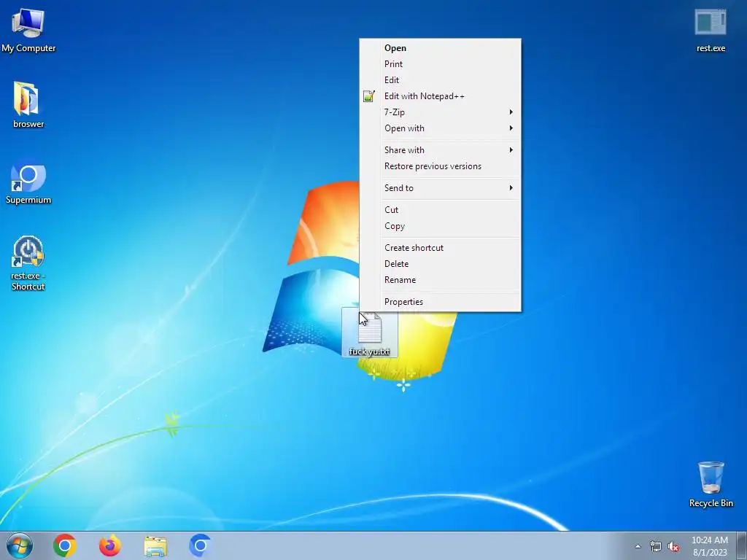Open the Windows Start button
747x560 pixels.
point(20,545)
